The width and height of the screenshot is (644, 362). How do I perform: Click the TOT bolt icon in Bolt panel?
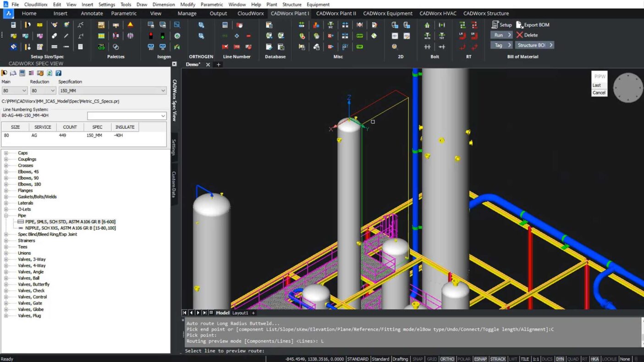pos(442,36)
